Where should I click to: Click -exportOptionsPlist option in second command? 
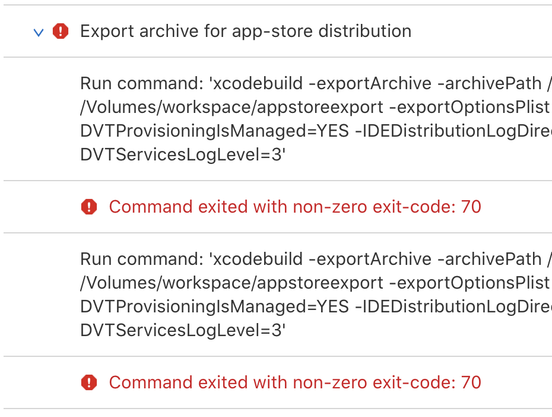point(470,283)
